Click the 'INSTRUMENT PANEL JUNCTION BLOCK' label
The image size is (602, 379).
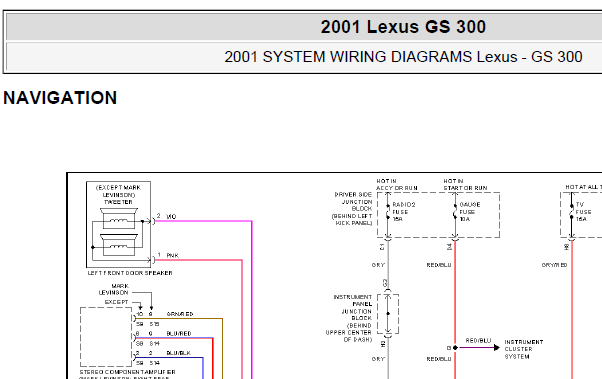tap(349, 318)
